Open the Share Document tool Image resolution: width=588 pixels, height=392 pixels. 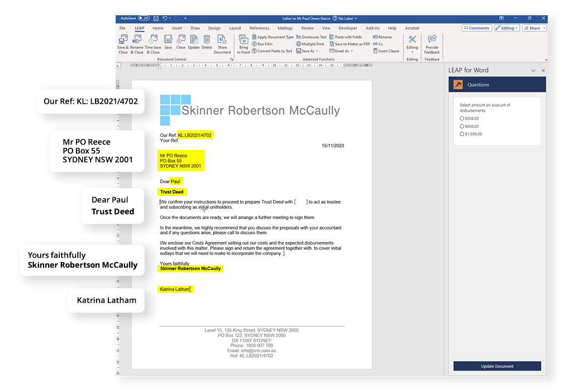[222, 44]
